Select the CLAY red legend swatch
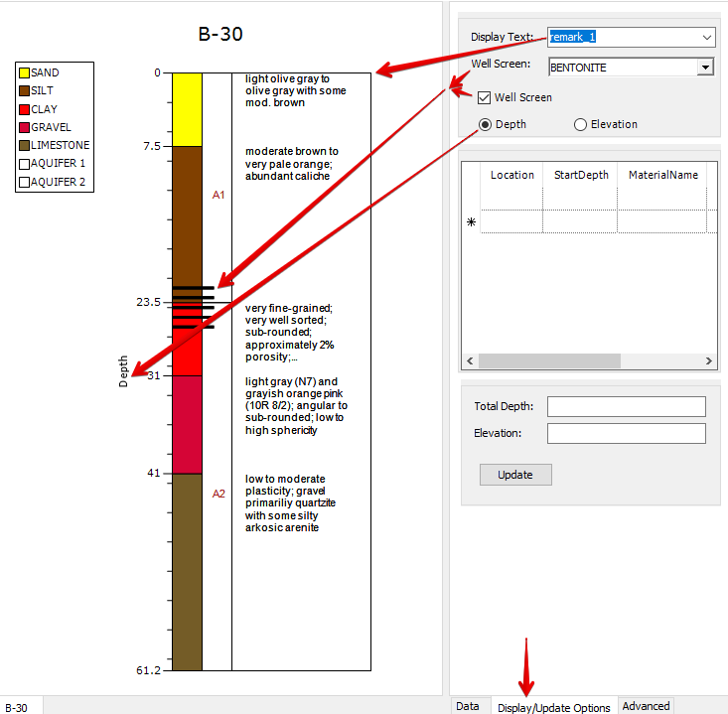Image resolution: width=728 pixels, height=714 pixels. 24,109
